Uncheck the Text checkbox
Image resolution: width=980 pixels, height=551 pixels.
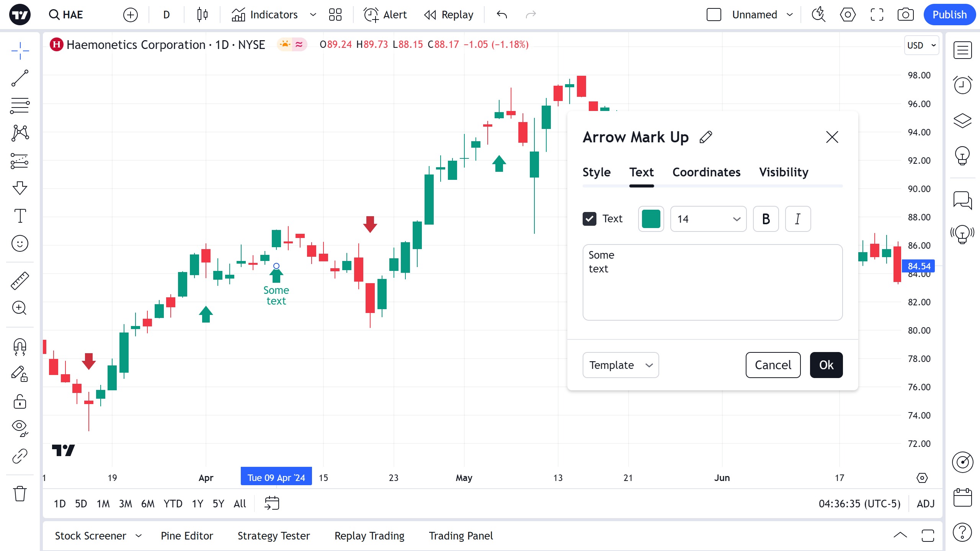point(590,219)
